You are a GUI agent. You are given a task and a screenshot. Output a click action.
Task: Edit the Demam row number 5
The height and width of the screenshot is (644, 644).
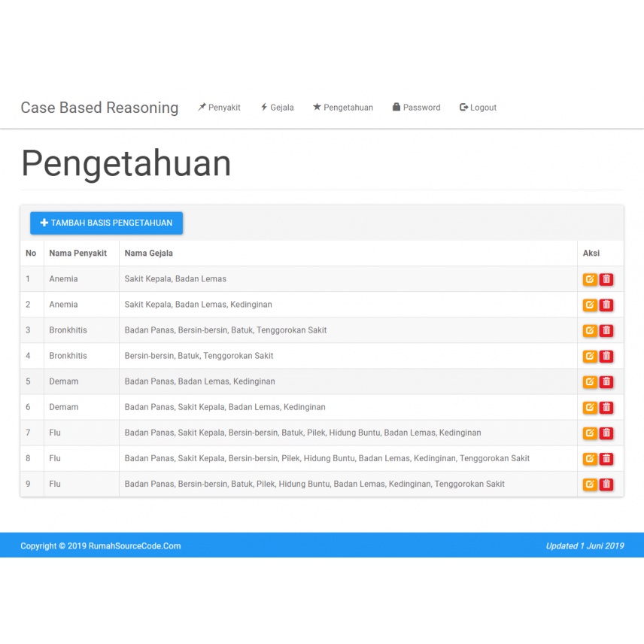[x=590, y=382]
